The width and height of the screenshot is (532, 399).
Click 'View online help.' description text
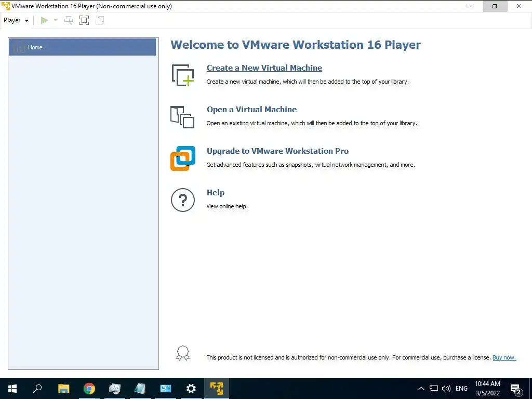pyautogui.click(x=227, y=206)
